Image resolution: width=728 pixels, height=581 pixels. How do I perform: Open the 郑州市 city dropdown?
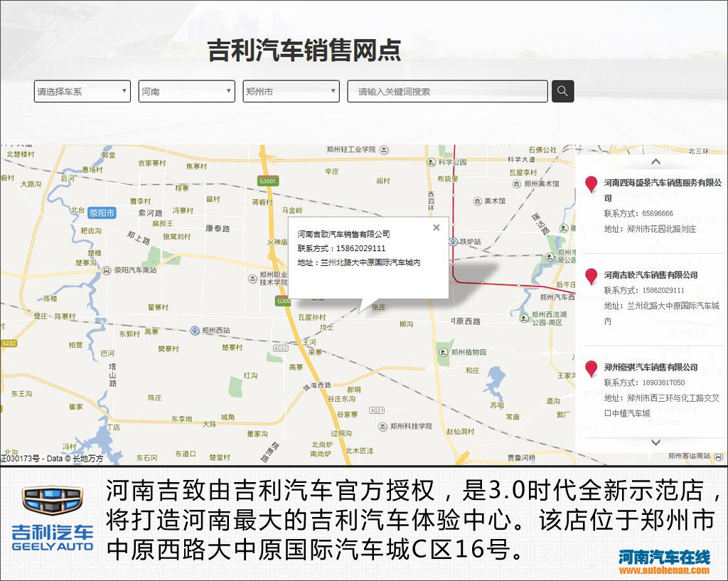291,91
